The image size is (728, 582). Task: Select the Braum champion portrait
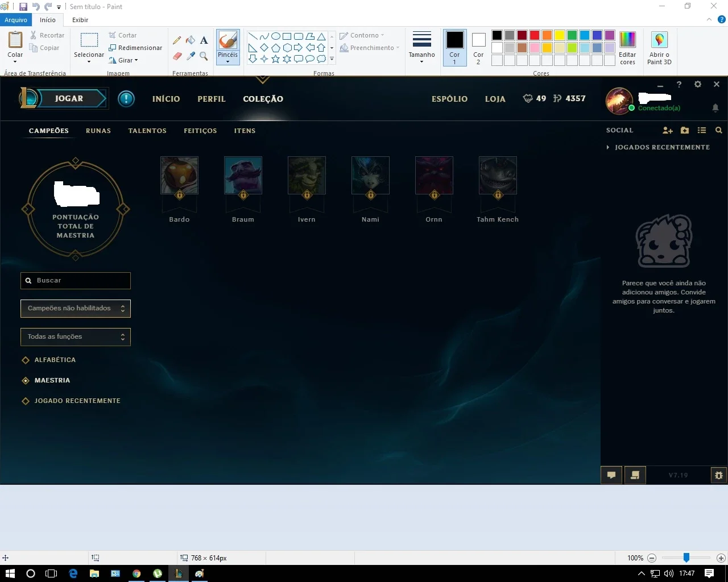[x=243, y=176]
